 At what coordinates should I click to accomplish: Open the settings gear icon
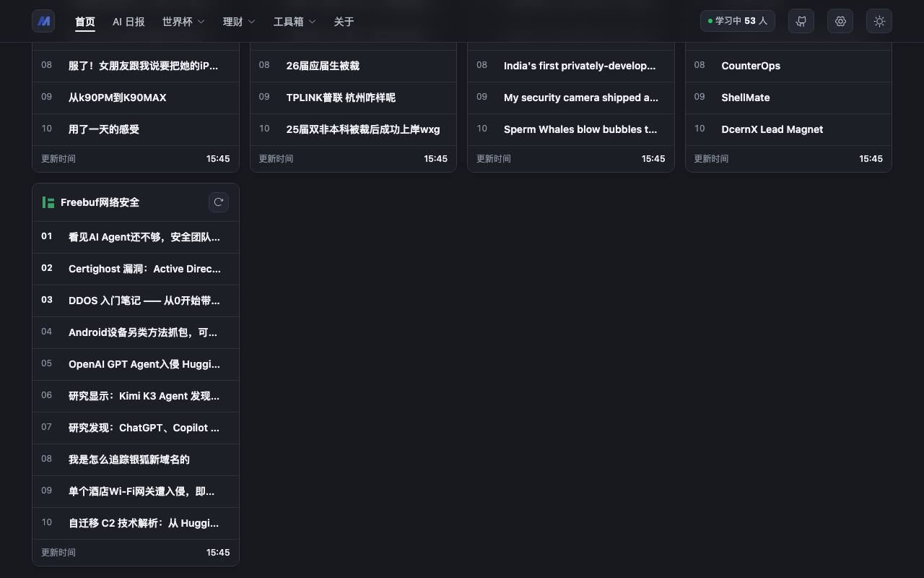point(840,21)
